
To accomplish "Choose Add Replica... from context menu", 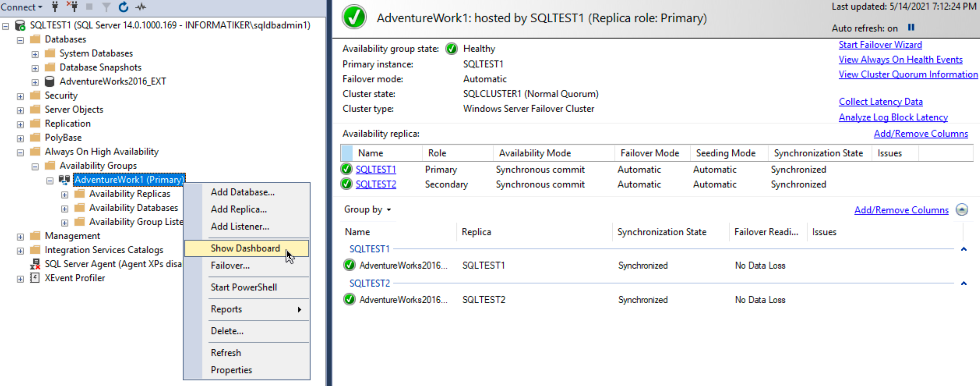I will pyautogui.click(x=246, y=209).
